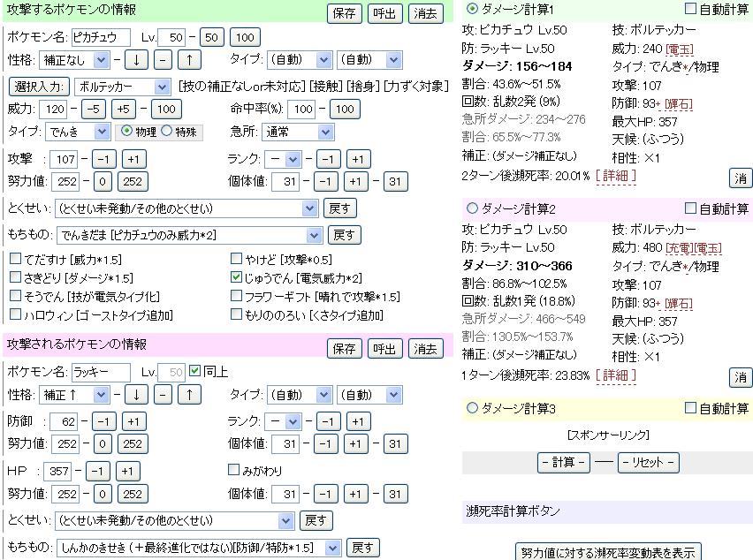Open attacker とくせい dropdown
Screen dimensions: 753x560
coord(186,208)
